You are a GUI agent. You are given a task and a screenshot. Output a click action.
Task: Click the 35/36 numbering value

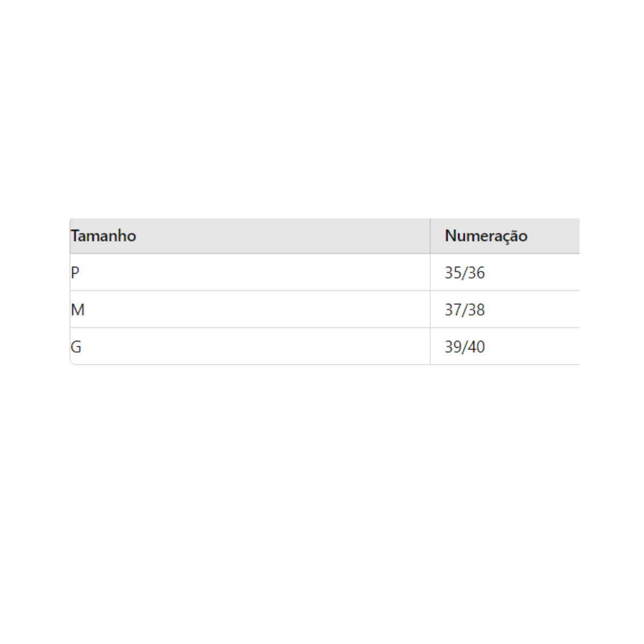(464, 273)
